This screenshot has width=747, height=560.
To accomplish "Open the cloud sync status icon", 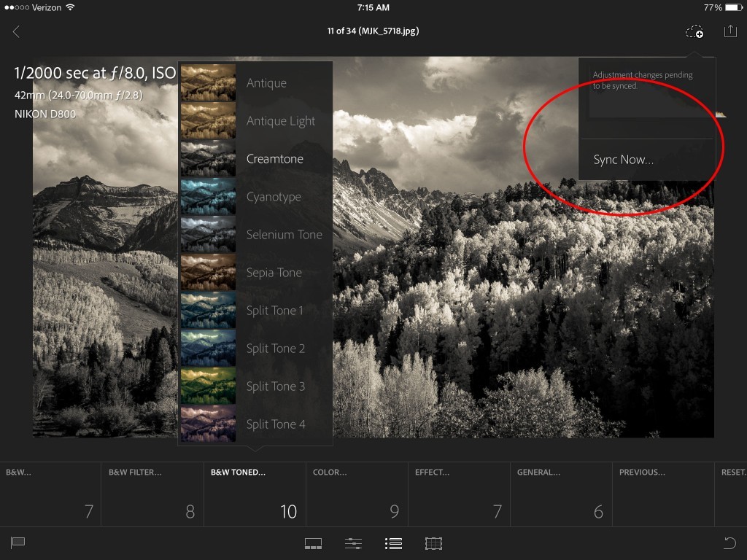I will [694, 32].
